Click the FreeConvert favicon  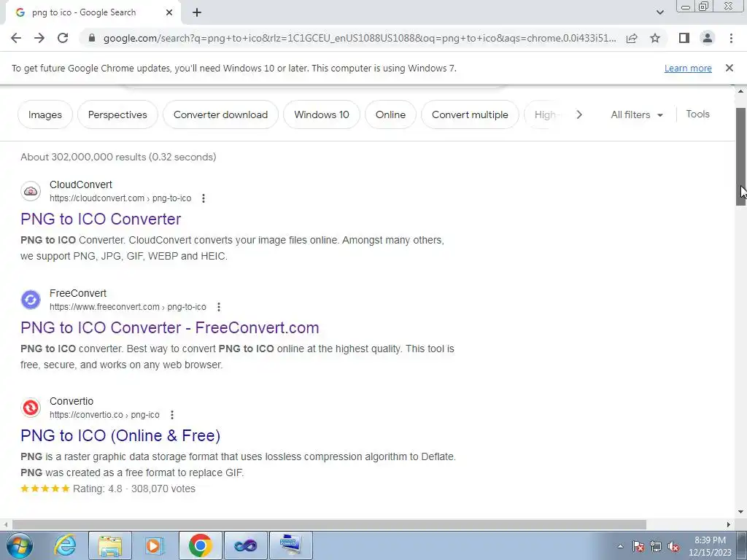point(31,300)
